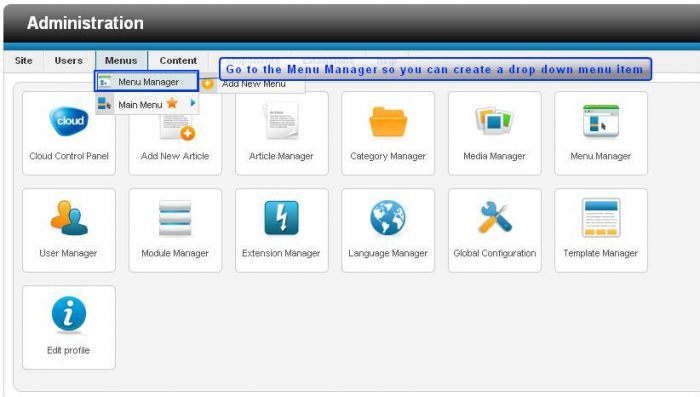Open the User Manager icon
The image size is (700, 397).
(x=69, y=217)
